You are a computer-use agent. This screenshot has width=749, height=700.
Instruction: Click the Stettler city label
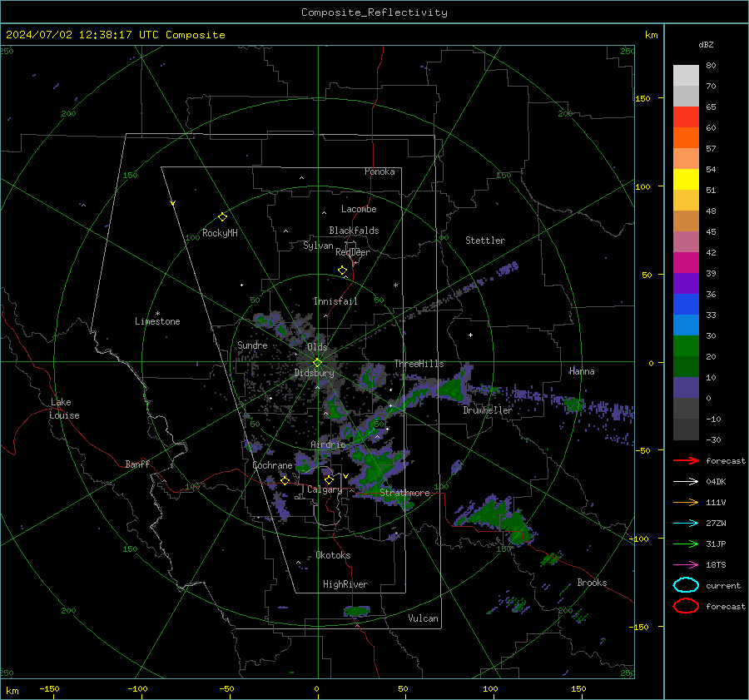pyautogui.click(x=485, y=241)
